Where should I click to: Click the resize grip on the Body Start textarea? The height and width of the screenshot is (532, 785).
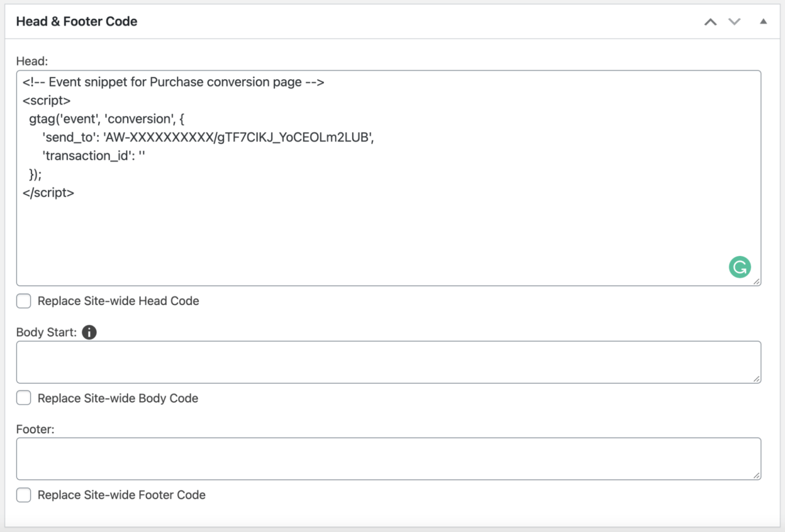click(756, 379)
